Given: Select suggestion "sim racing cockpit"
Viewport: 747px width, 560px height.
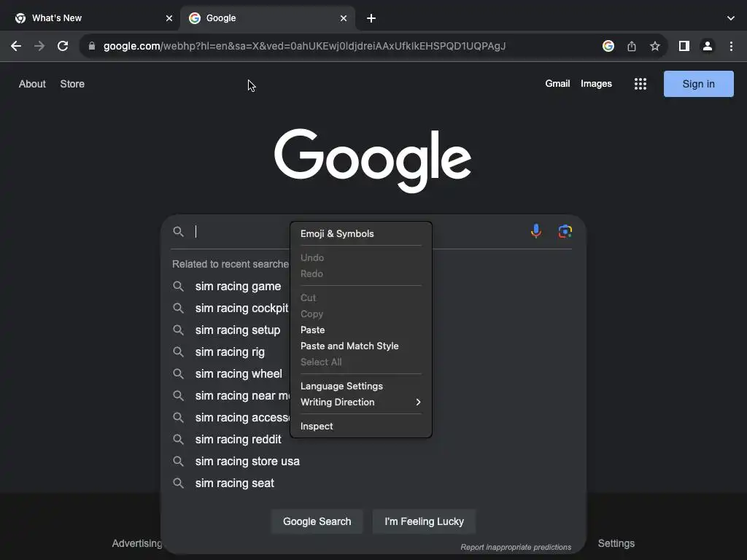Looking at the screenshot, I should pos(242,308).
